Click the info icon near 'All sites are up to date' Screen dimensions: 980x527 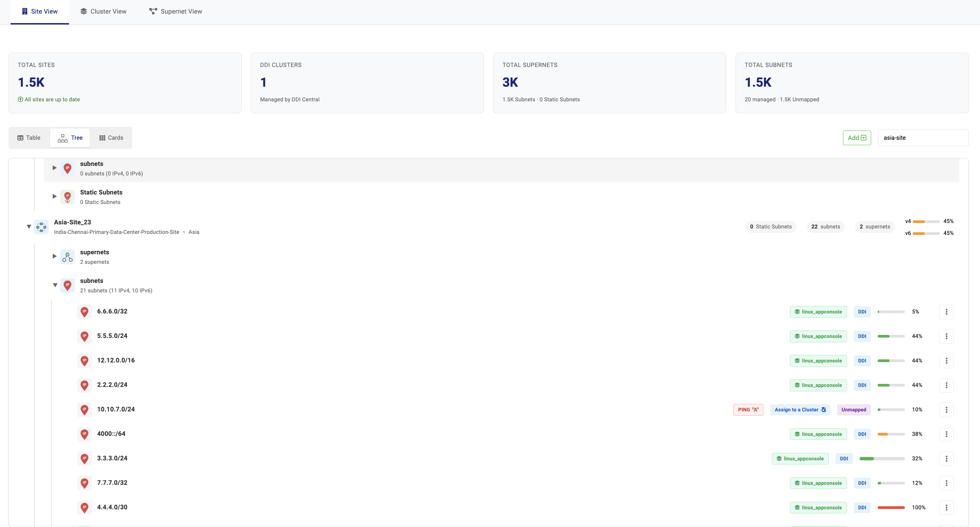(20, 99)
